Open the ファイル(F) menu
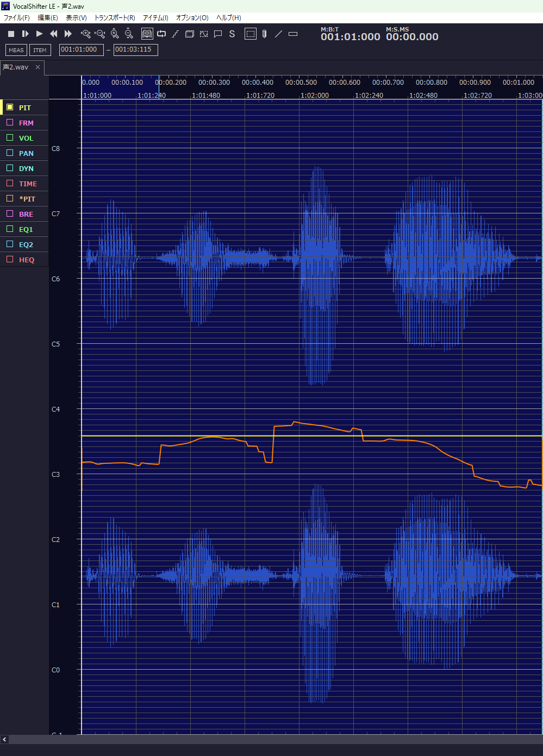Viewport: 543px width, 756px height. pyautogui.click(x=17, y=18)
